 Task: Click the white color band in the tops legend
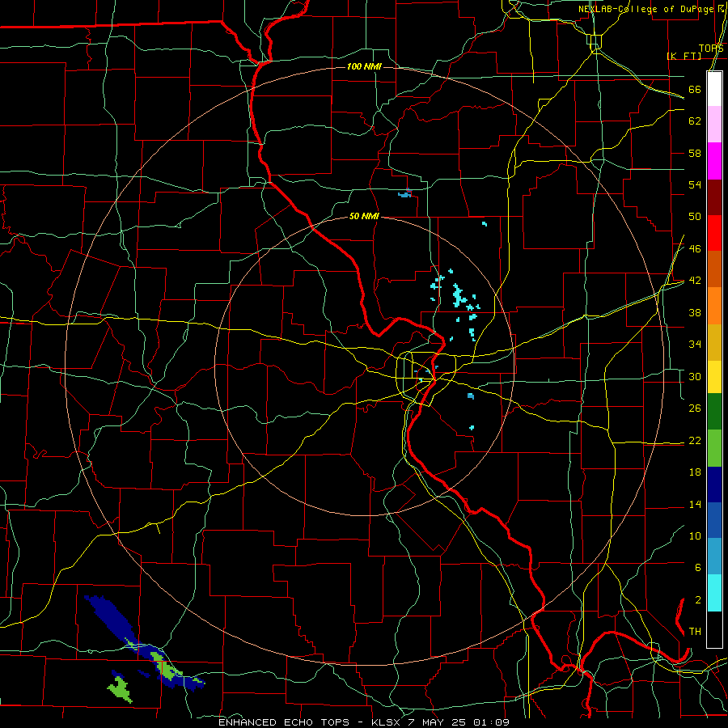click(714, 89)
